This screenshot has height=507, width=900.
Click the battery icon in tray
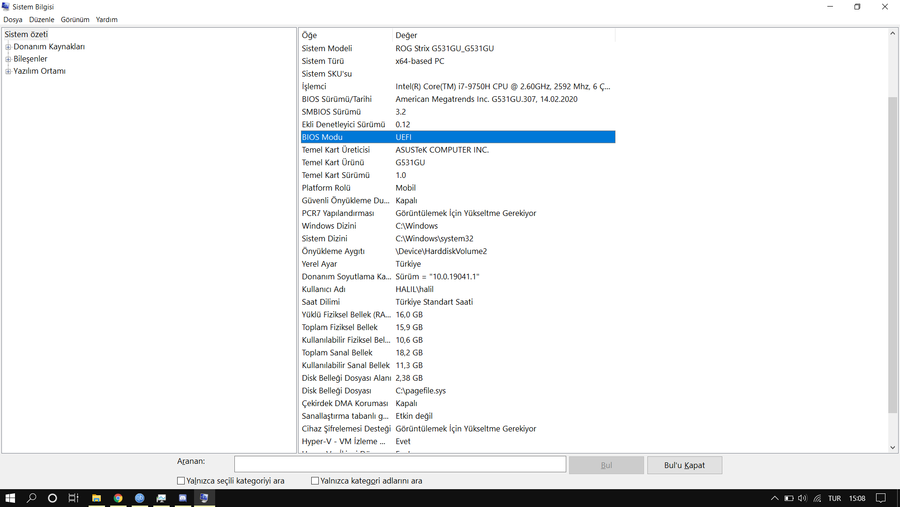tap(789, 498)
